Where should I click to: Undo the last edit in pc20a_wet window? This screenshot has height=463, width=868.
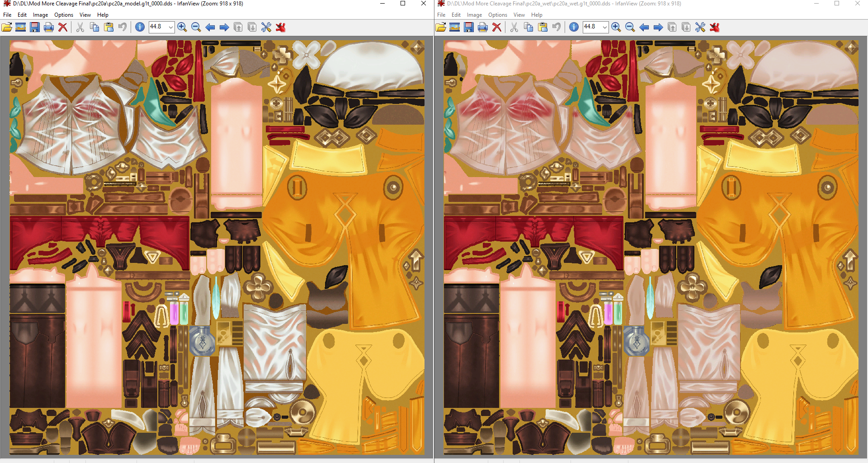point(557,27)
